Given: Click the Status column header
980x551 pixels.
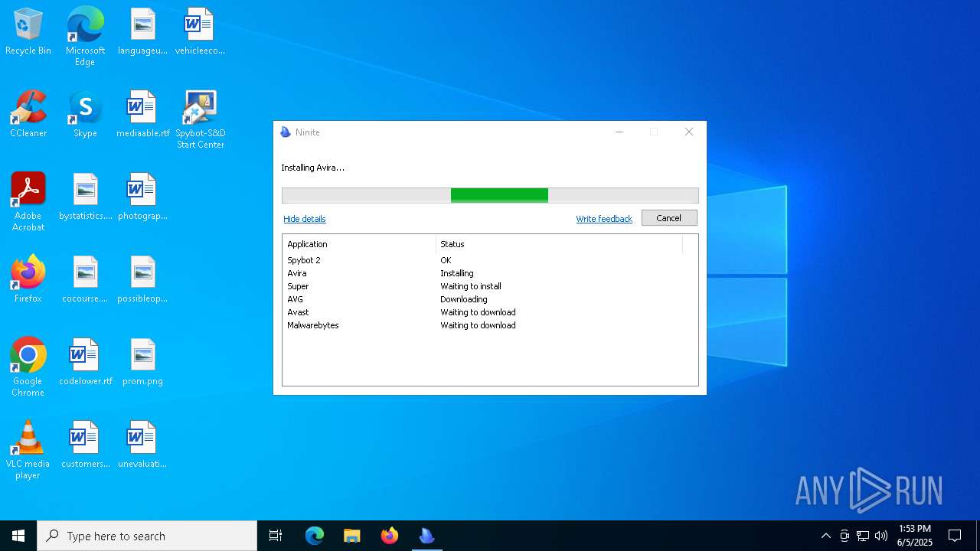Looking at the screenshot, I should pyautogui.click(x=559, y=244).
